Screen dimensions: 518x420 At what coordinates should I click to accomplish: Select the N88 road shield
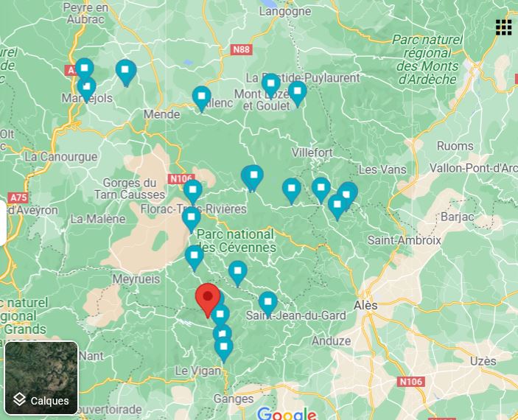click(242, 50)
